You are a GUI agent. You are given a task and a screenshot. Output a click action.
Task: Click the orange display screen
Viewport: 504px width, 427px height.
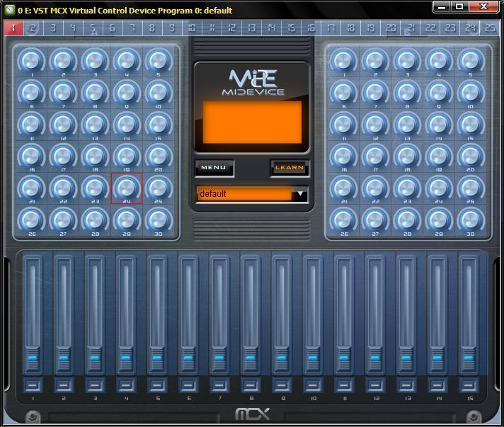click(x=252, y=123)
